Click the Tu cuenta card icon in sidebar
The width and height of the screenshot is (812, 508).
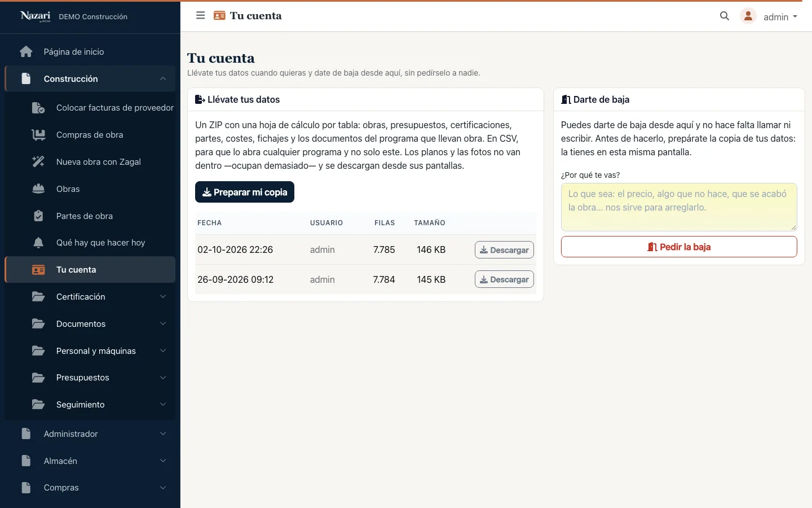38,270
